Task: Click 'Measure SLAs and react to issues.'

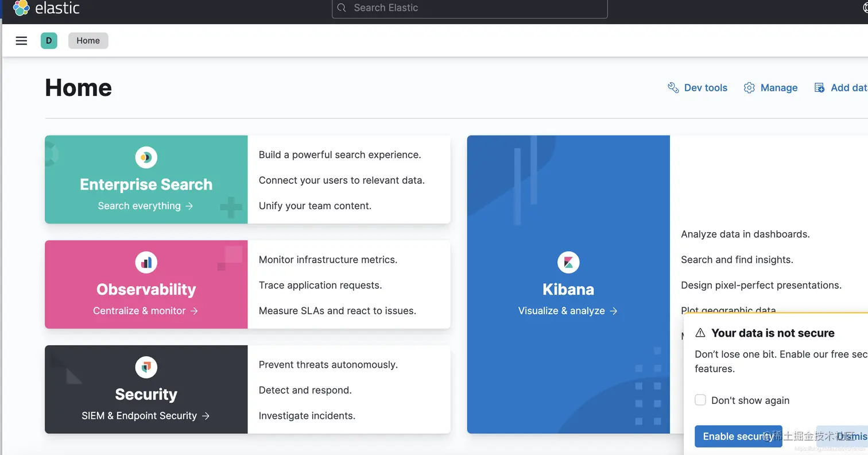Action: pyautogui.click(x=338, y=311)
